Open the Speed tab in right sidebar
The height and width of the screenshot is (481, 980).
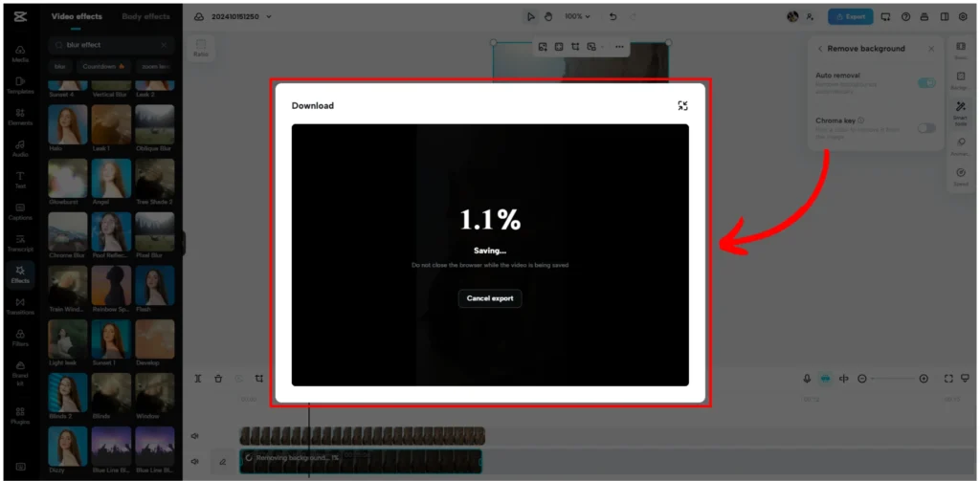pos(961,177)
